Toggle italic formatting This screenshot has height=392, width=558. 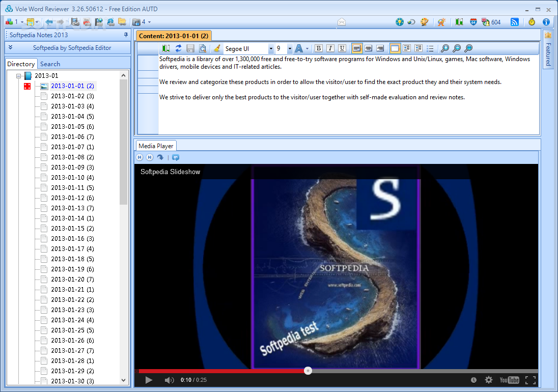330,48
